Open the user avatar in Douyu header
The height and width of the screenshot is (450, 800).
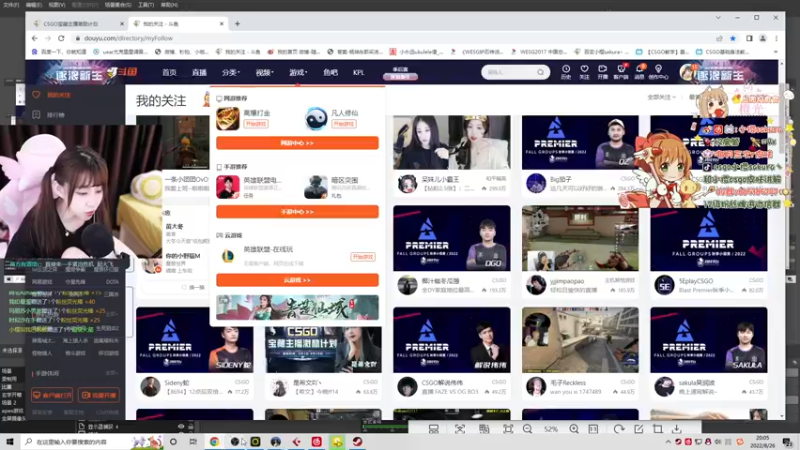click(x=687, y=72)
